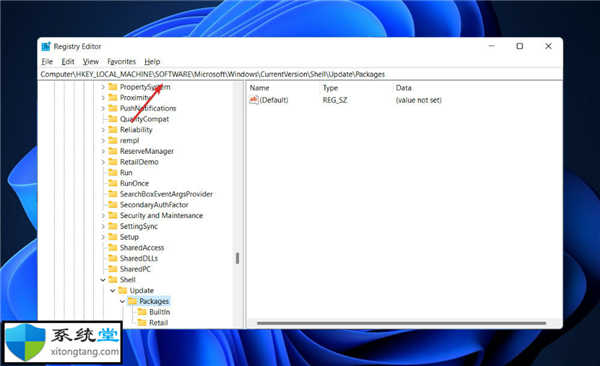600x366 pixels.
Task: Select the RetailDemo folder icon
Action: point(112,162)
